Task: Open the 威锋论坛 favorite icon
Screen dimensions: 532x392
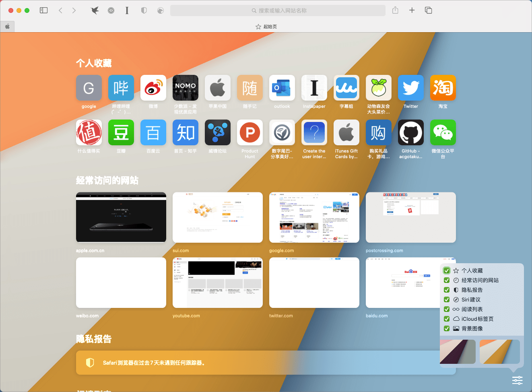Action: pos(218,132)
